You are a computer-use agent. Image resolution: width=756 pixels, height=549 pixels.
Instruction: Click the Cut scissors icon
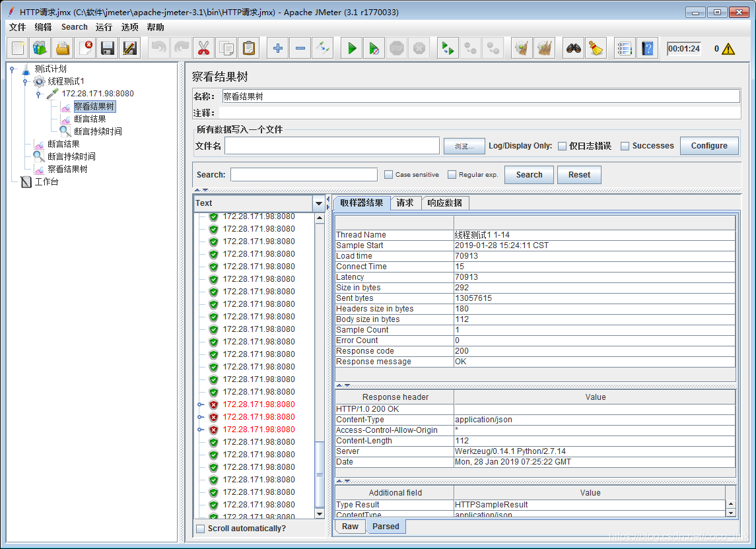point(203,48)
